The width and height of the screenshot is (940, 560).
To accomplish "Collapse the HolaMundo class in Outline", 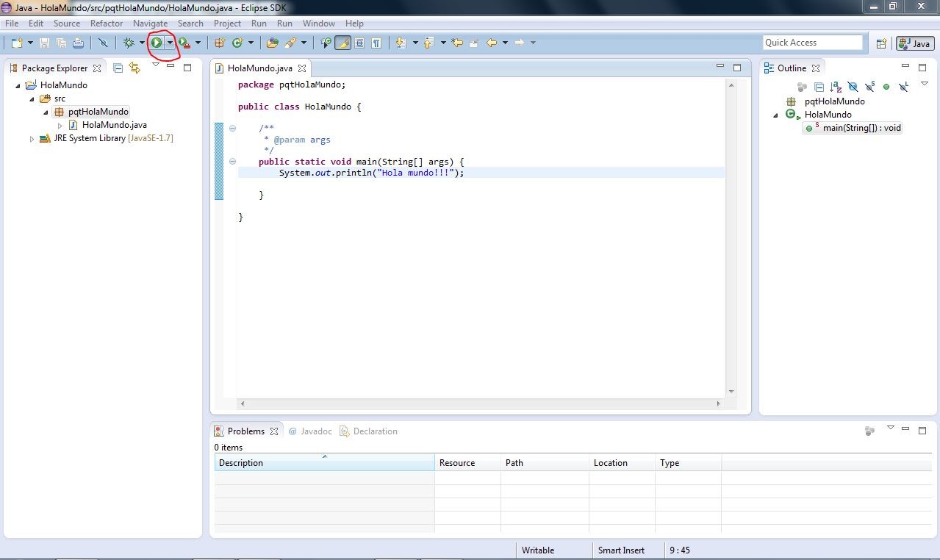I will 775,115.
